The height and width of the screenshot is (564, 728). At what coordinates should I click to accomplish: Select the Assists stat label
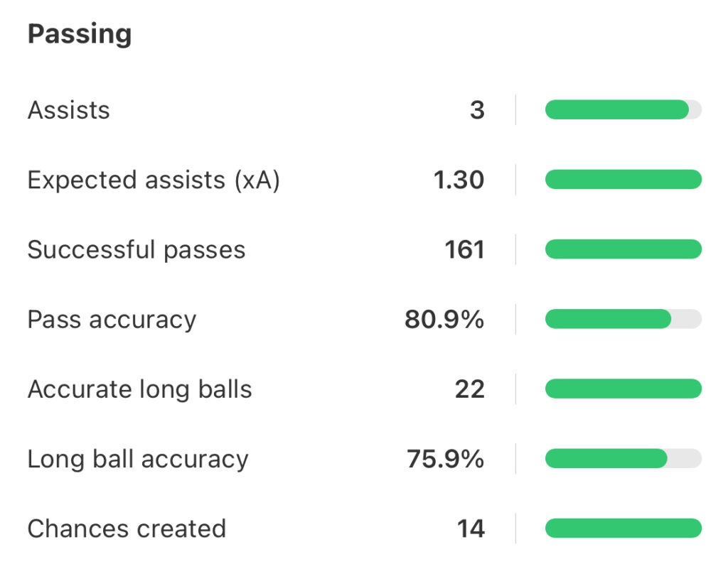pos(69,110)
